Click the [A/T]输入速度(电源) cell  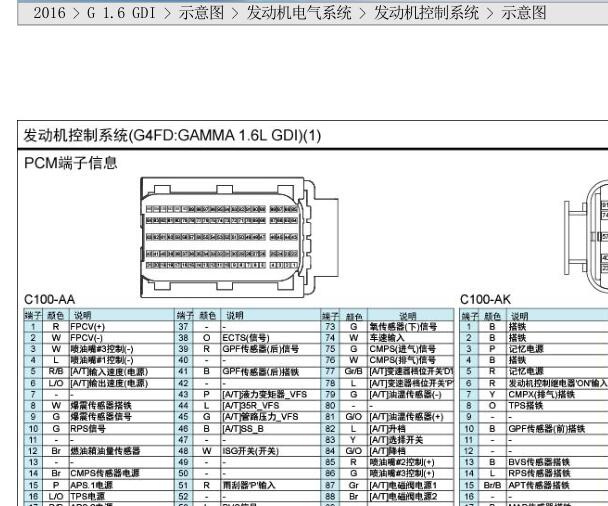coord(121,372)
